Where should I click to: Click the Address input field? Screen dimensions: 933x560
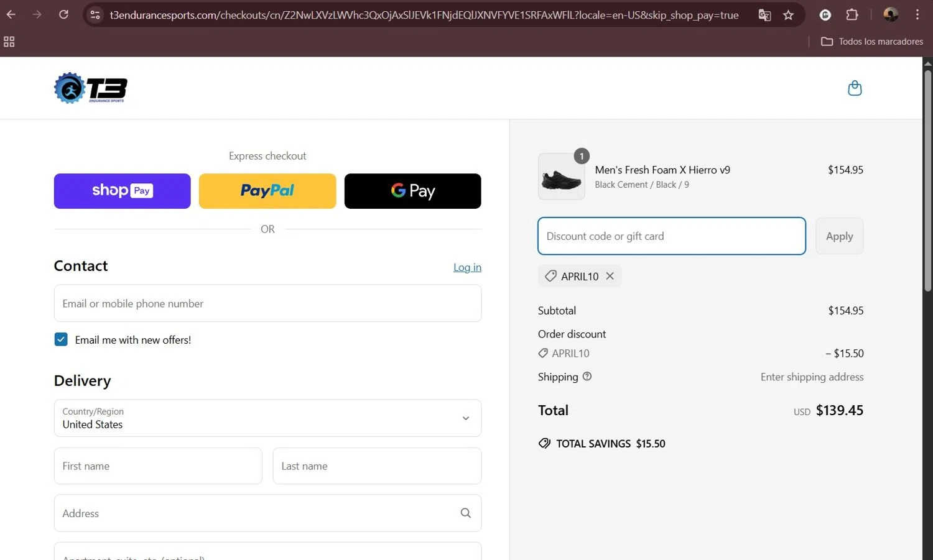267,513
